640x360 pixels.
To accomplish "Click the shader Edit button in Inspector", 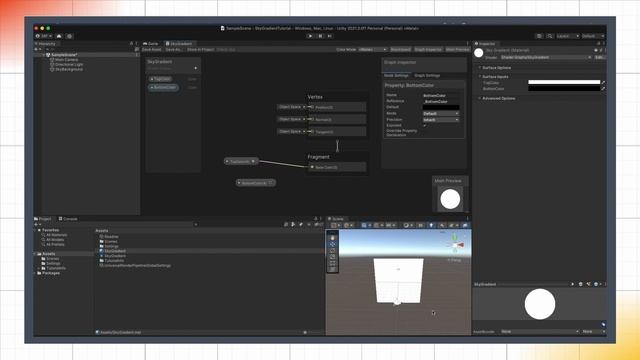I will point(599,58).
